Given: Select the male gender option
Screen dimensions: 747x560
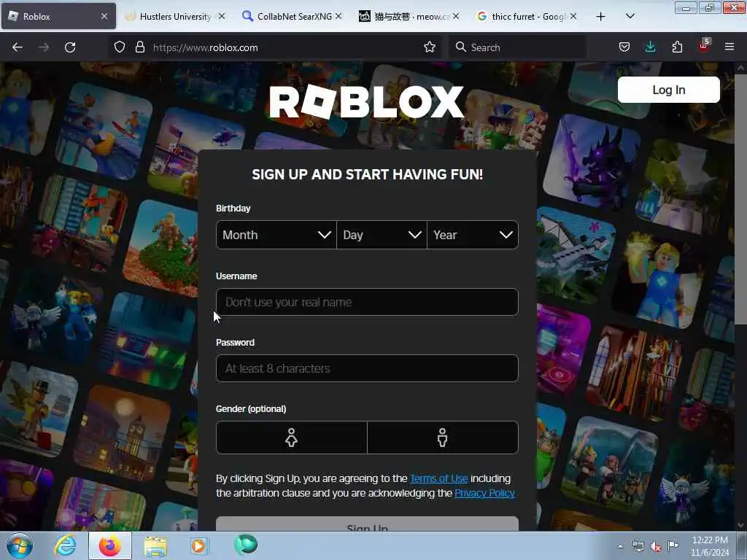Looking at the screenshot, I should [x=443, y=437].
